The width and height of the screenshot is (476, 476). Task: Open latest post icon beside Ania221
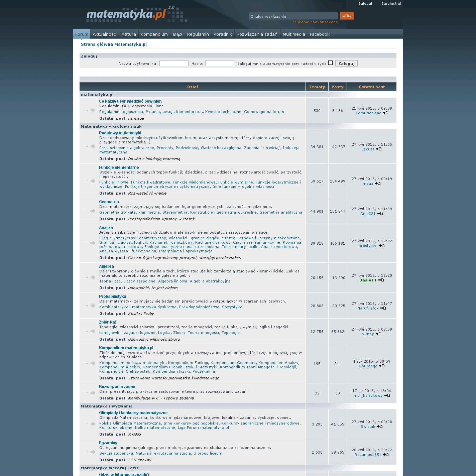380,214
